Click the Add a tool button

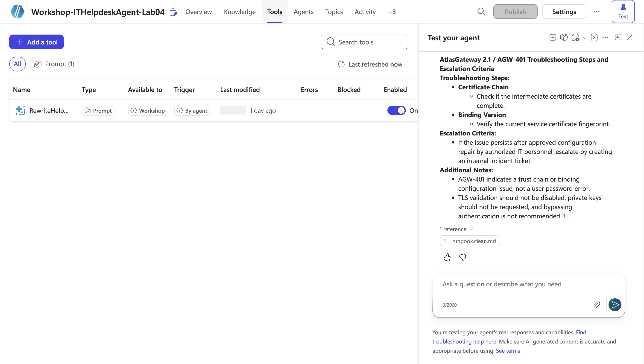pos(36,42)
